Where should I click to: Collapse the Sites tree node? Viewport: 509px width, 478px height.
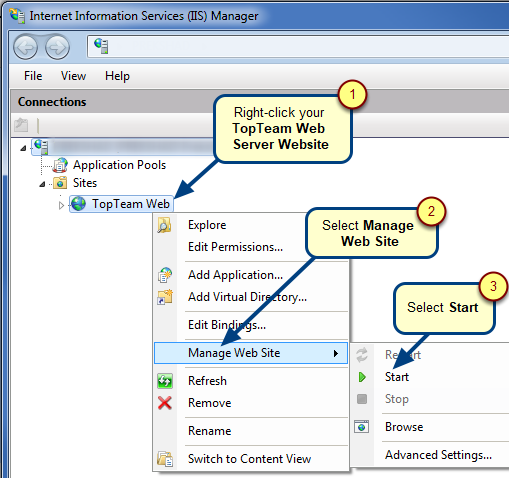[x=42, y=184]
